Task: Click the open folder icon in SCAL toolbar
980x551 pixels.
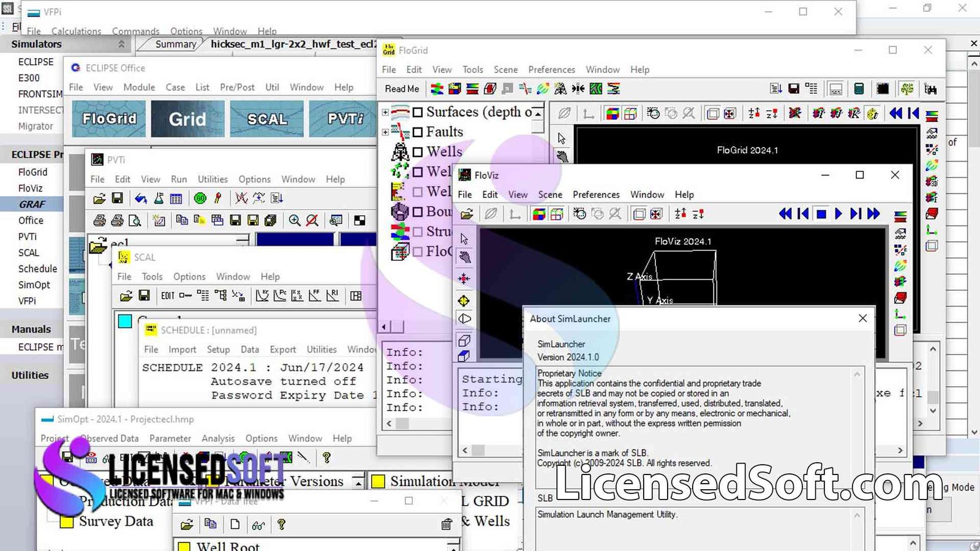Action: click(126, 296)
